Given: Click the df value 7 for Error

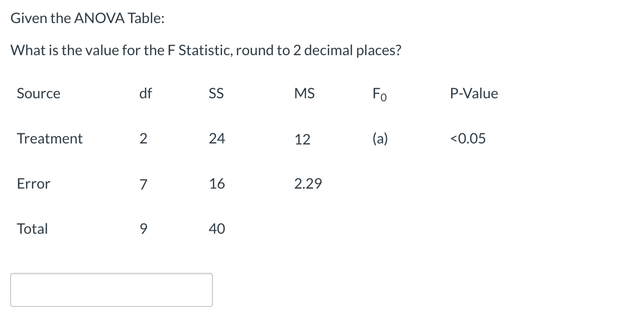Looking at the screenshot, I should point(144,184).
